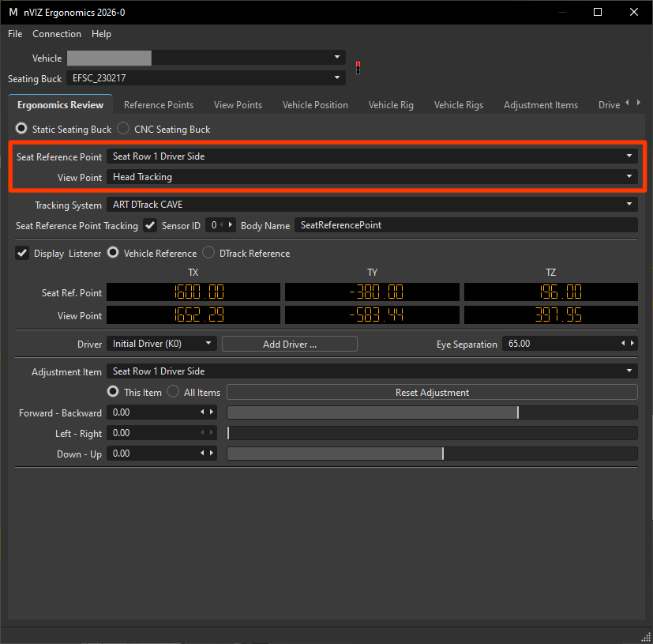Click Body Name SeatReferencePoint field

(x=466, y=225)
